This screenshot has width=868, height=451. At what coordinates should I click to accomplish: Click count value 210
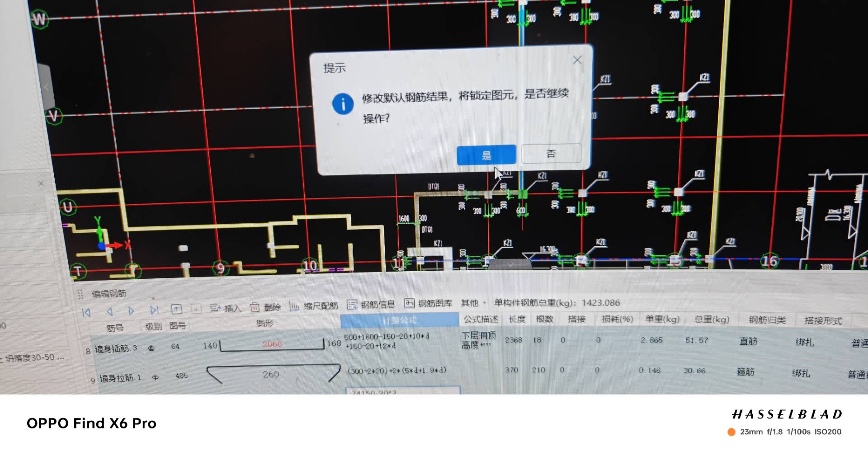pos(538,370)
